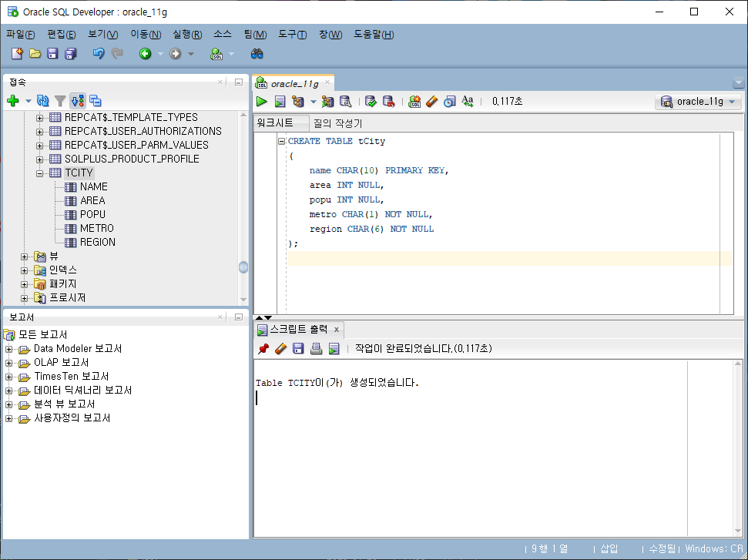The width and height of the screenshot is (748, 560).
Task: Collapse the TCITY table node
Action: click(x=39, y=173)
